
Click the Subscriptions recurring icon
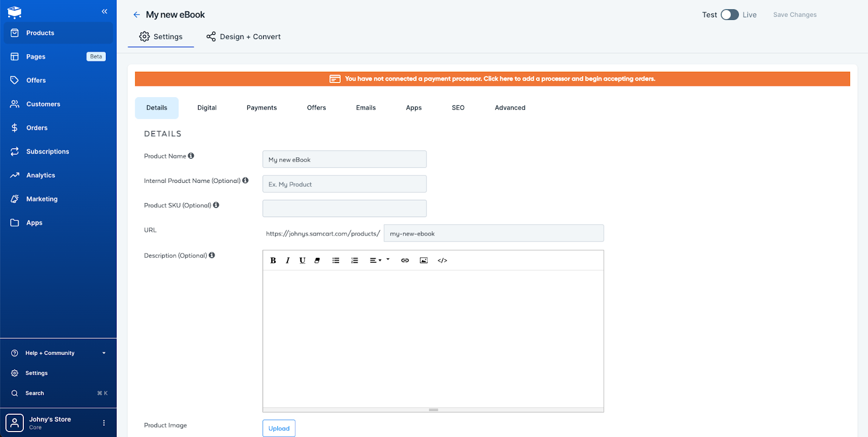(15, 151)
